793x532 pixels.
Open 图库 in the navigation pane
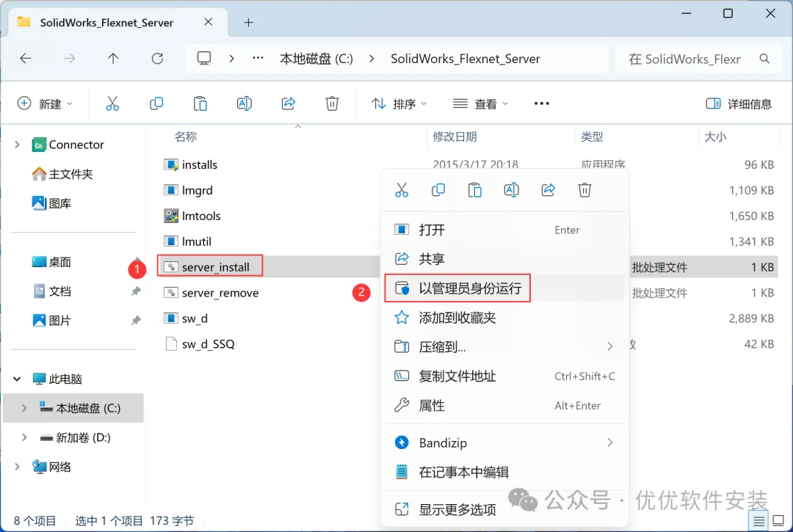click(51, 203)
